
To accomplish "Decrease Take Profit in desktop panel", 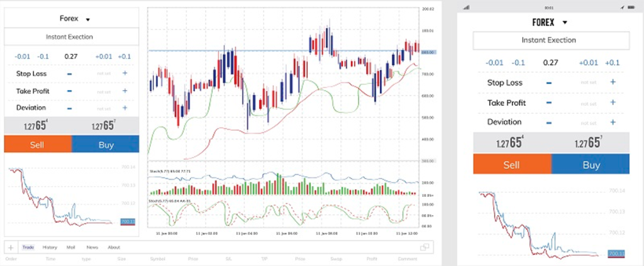I will 69,91.
